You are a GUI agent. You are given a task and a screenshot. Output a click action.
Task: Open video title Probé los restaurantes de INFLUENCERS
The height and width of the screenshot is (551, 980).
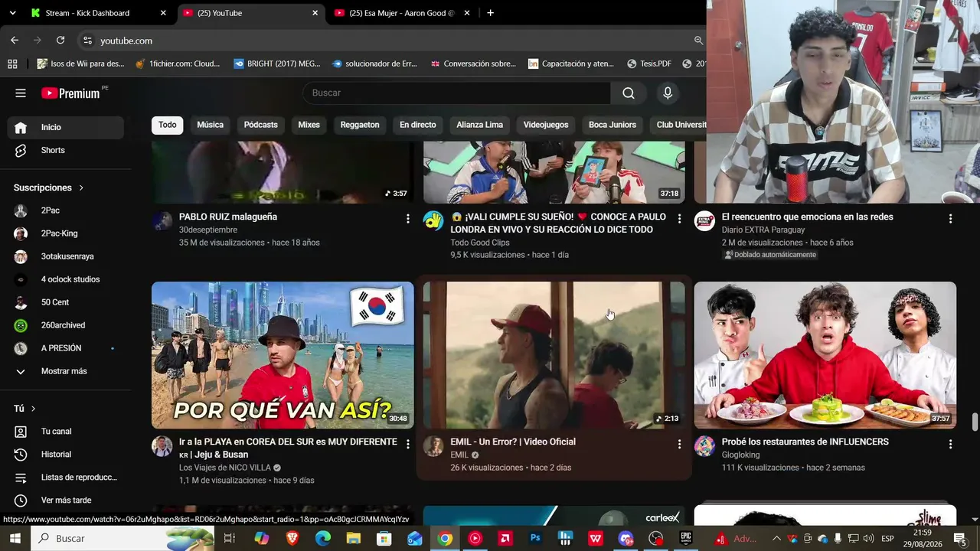click(x=805, y=442)
